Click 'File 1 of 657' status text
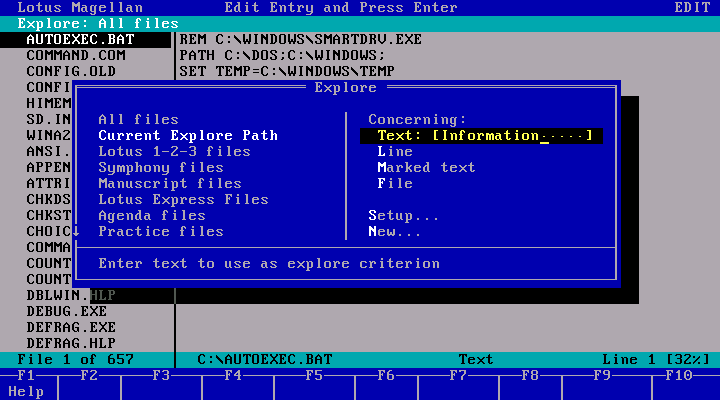 [75, 360]
